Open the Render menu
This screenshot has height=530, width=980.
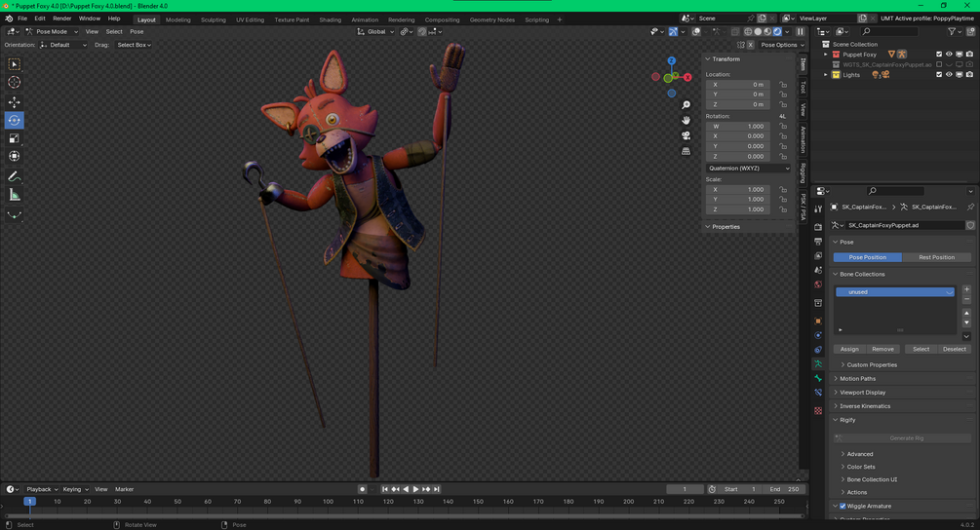(x=61, y=19)
